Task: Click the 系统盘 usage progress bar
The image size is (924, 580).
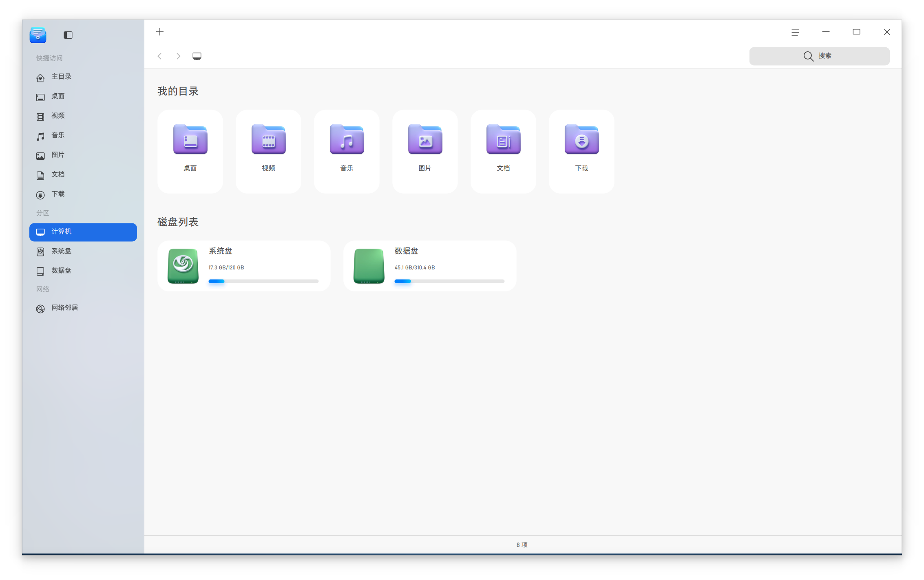Action: pos(263,281)
